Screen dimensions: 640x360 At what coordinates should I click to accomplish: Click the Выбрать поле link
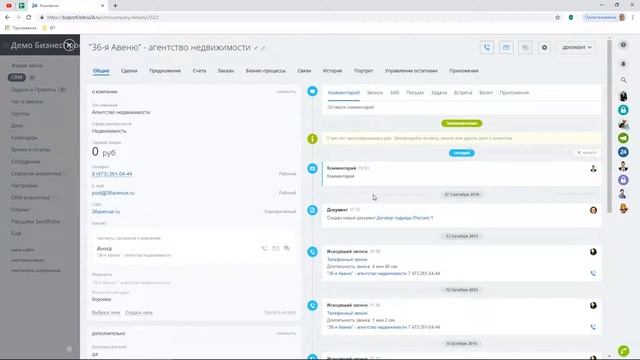point(106,313)
